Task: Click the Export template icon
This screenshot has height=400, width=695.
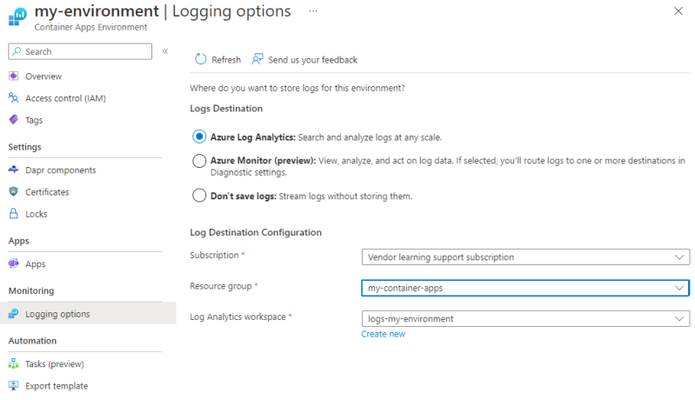Action: pyautogui.click(x=14, y=385)
